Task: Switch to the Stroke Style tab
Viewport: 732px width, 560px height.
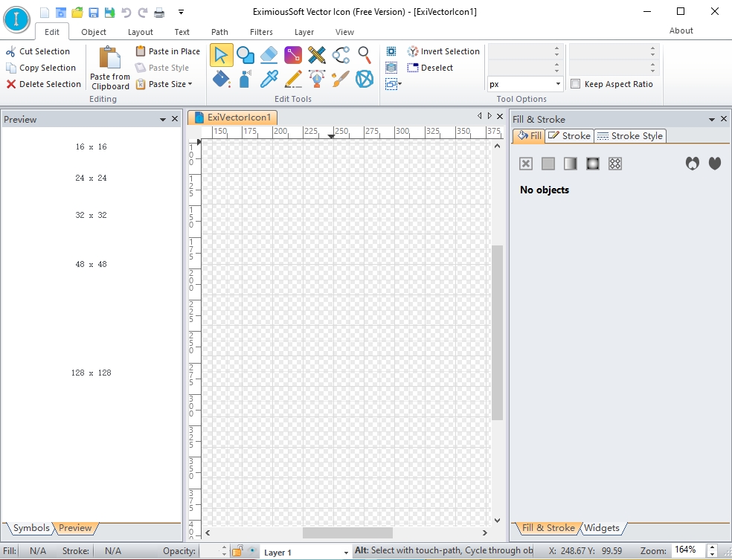Action: (x=630, y=136)
